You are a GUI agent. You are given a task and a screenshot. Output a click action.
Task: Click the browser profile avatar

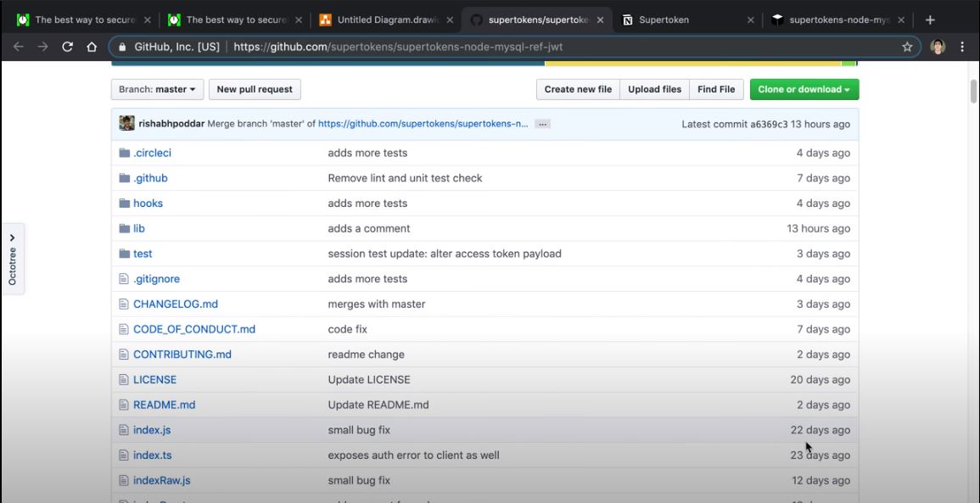[938, 47]
